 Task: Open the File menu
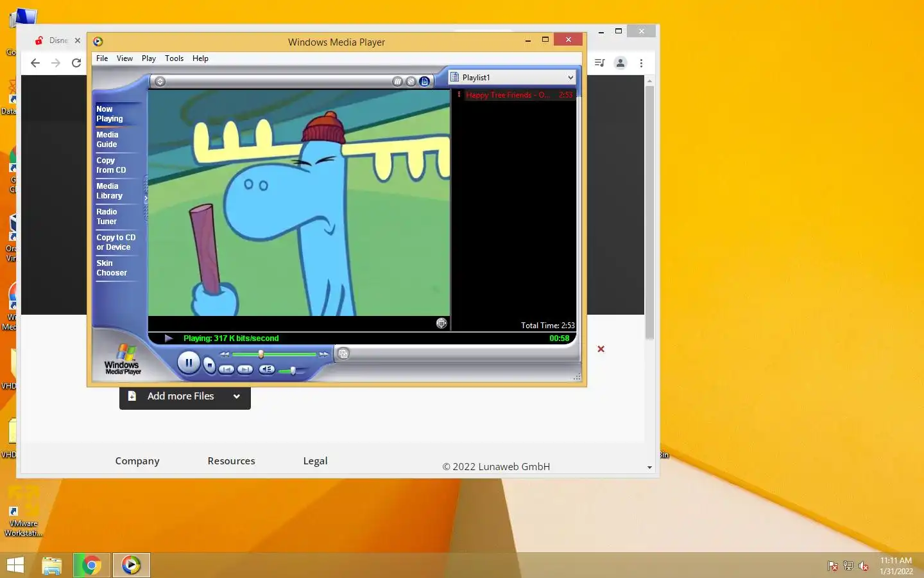point(102,58)
